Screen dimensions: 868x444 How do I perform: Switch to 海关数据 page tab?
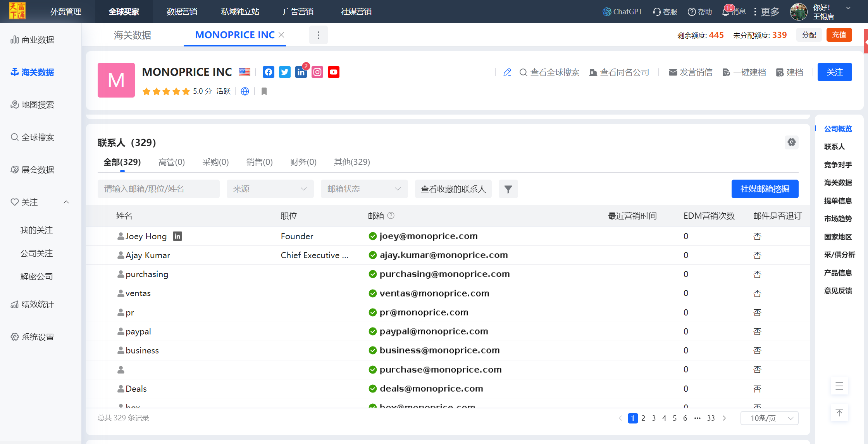coord(133,35)
